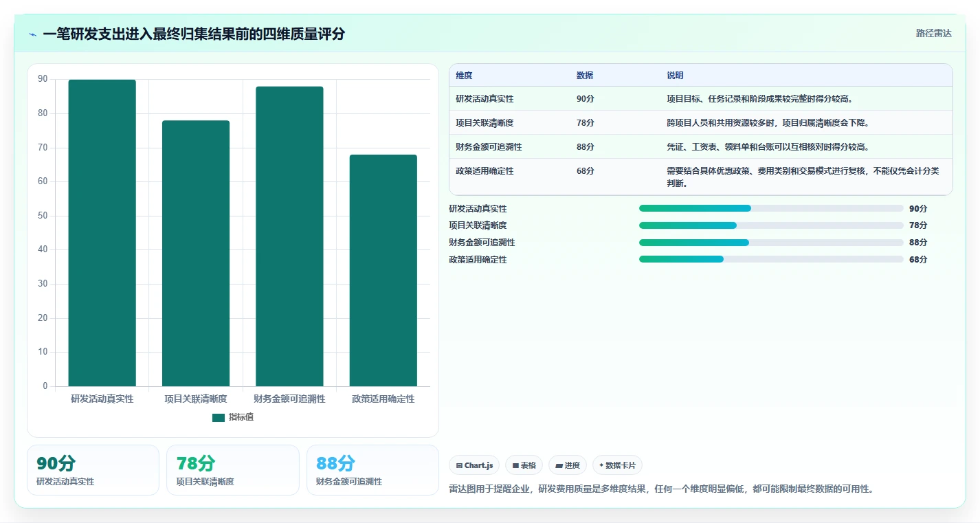Click the 项目关联清晰度 bar in chart
The height and width of the screenshot is (523, 980).
pos(196,254)
